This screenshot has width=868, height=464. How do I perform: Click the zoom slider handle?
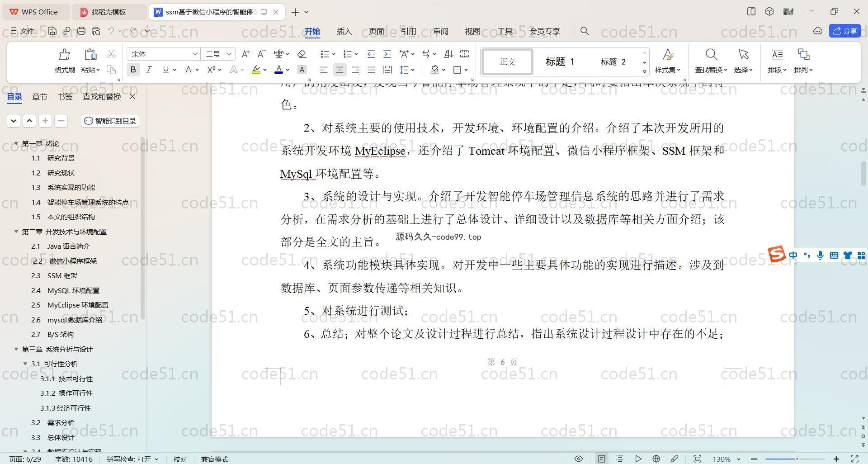[x=797, y=459]
